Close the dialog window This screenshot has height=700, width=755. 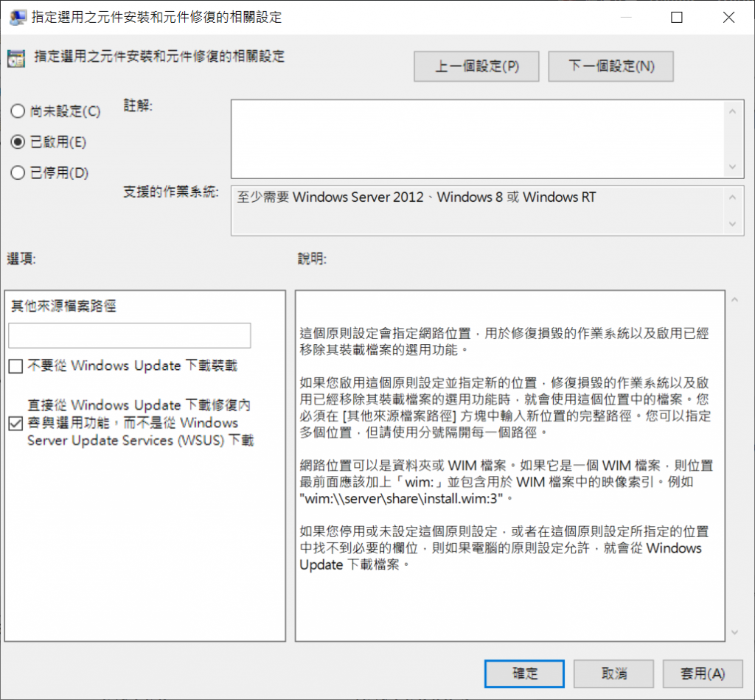point(728,18)
